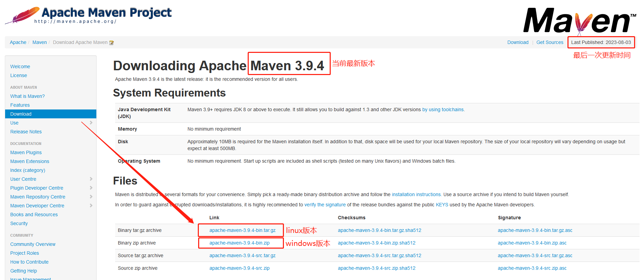The width and height of the screenshot is (644, 280).
Task: Download apache-maven-3.9.4-bin.zip
Action: [239, 243]
